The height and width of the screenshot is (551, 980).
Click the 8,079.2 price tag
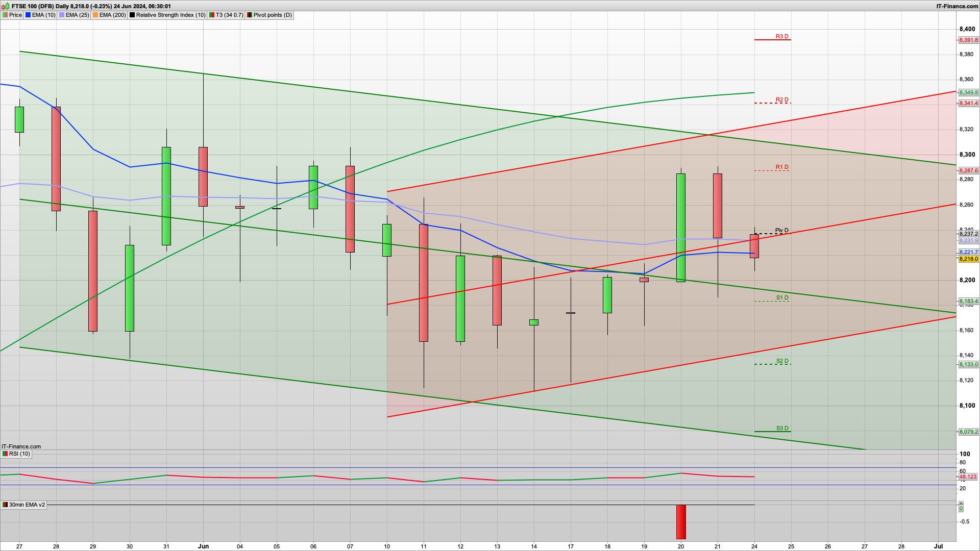(968, 432)
